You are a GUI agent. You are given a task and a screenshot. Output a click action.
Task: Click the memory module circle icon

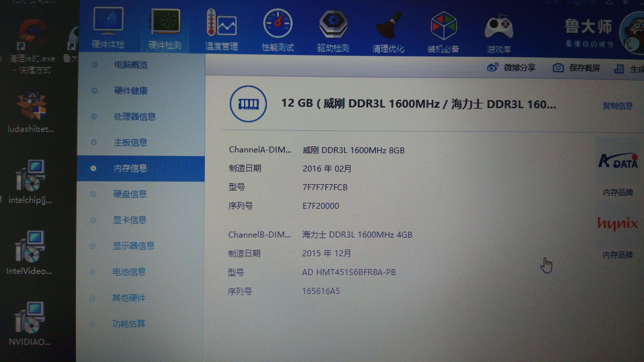coord(248,104)
